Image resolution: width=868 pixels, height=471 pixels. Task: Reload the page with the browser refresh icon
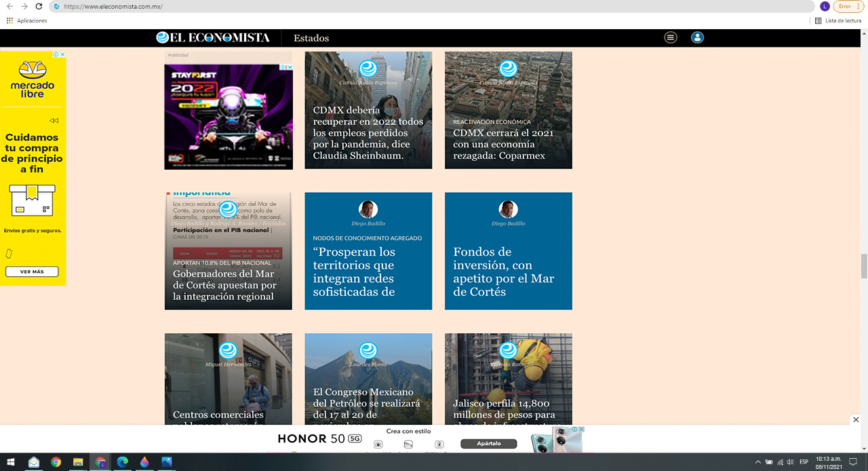pyautogui.click(x=39, y=6)
